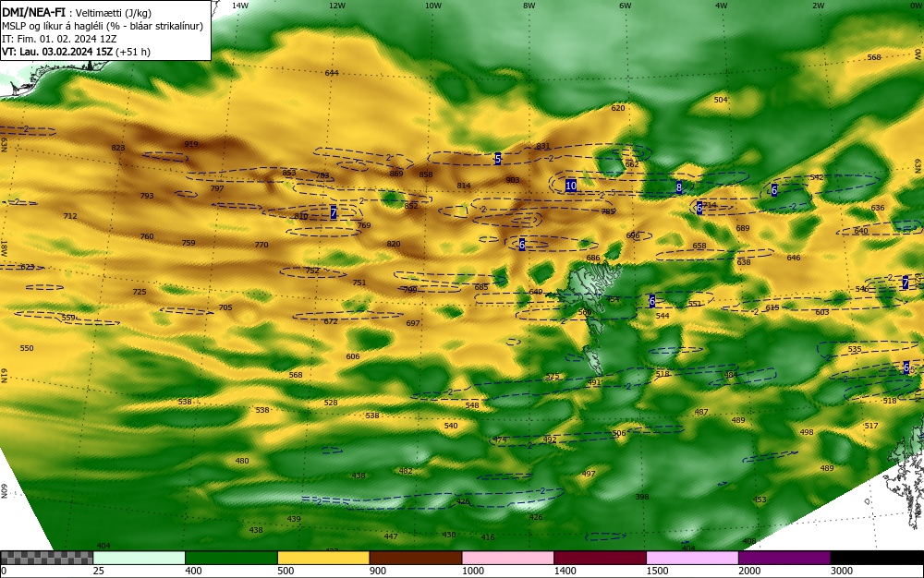Screen dimensions: 924x578
Task: Click the legend tick value 3000
Action: (841, 571)
